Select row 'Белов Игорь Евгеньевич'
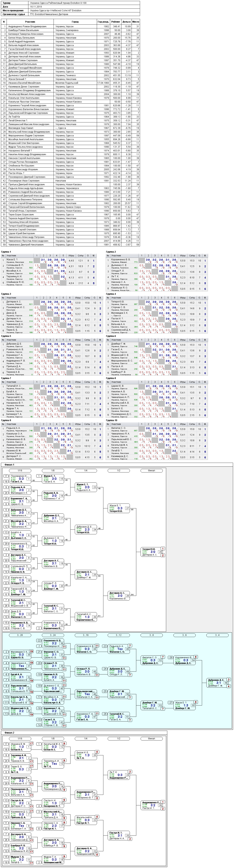Viewport: 234px width, 868px height. (x=71, y=38)
